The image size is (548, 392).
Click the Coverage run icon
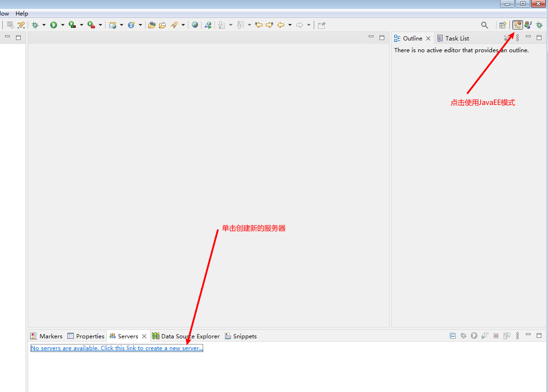[x=72, y=25]
